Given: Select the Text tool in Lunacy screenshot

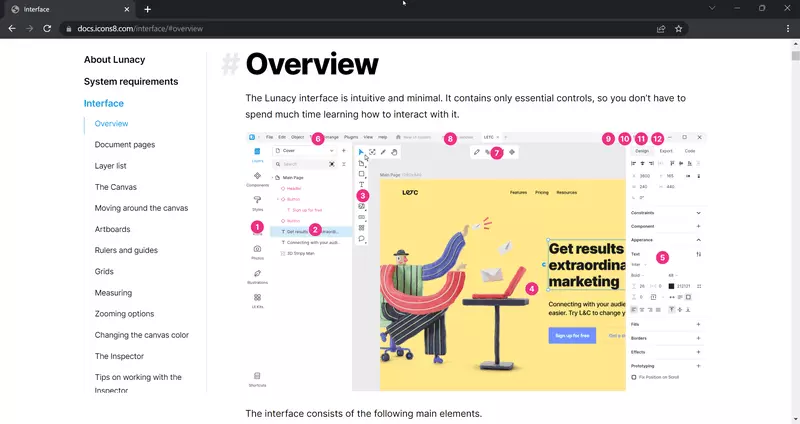Looking at the screenshot, I should (361, 185).
